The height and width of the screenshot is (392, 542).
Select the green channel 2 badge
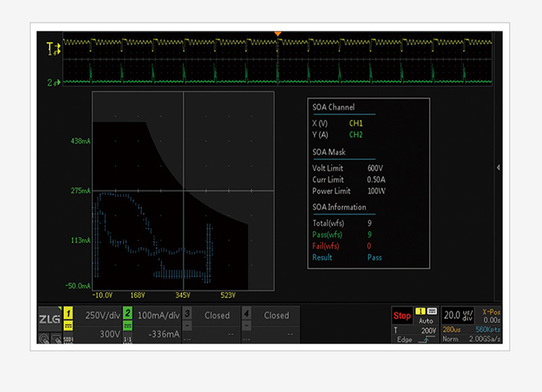128,314
